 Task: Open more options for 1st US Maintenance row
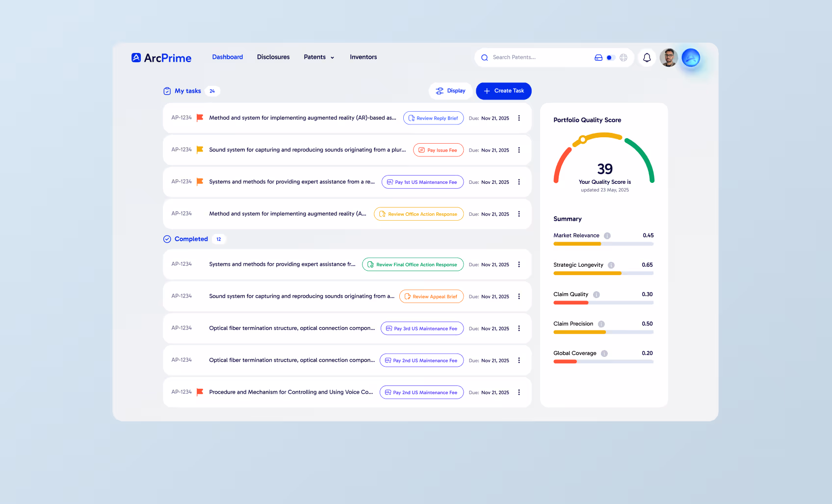coord(519,182)
